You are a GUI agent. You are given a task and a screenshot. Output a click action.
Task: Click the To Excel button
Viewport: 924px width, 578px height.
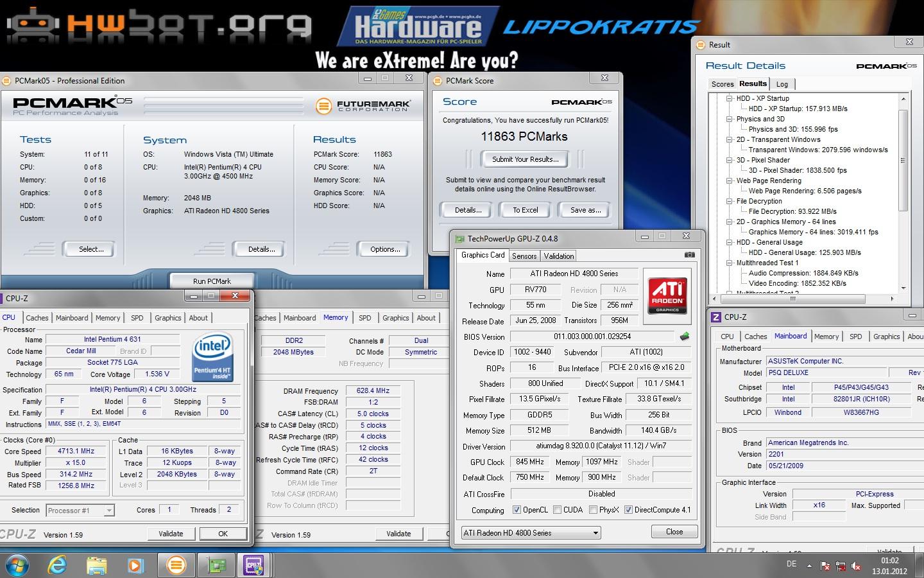click(x=525, y=210)
